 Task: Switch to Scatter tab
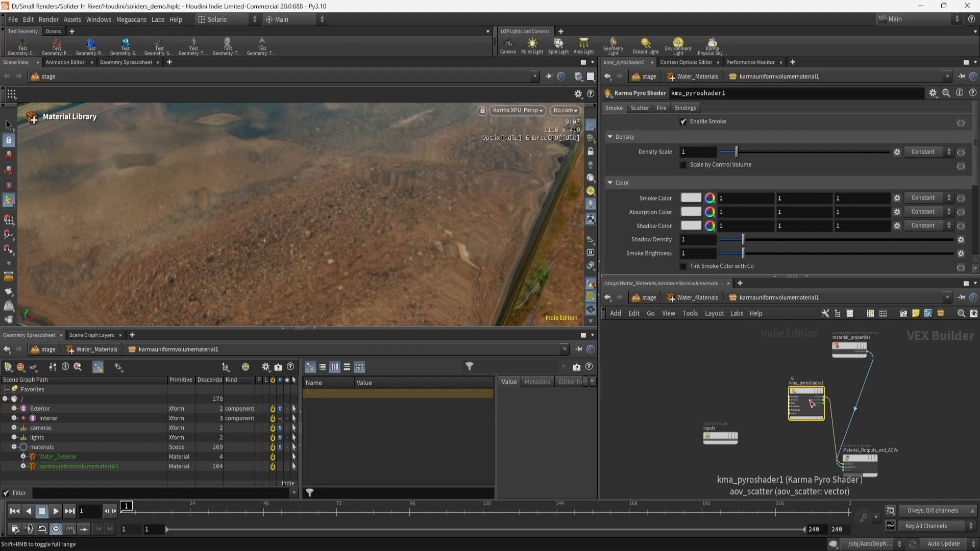[640, 108]
